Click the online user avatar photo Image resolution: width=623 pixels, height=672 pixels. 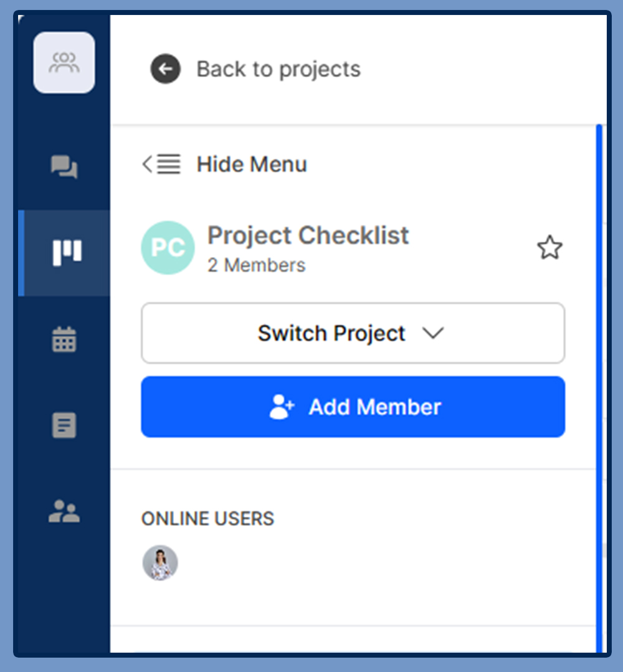(x=160, y=563)
